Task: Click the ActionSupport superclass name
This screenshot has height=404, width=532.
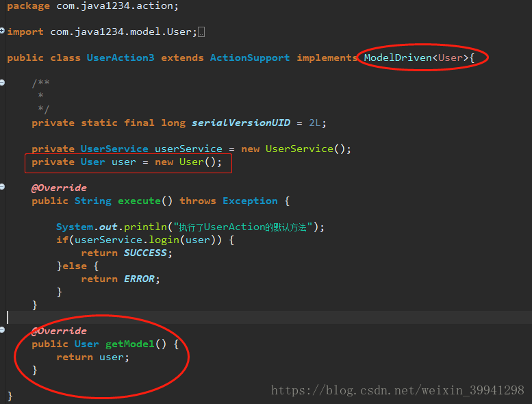Action: pos(250,58)
